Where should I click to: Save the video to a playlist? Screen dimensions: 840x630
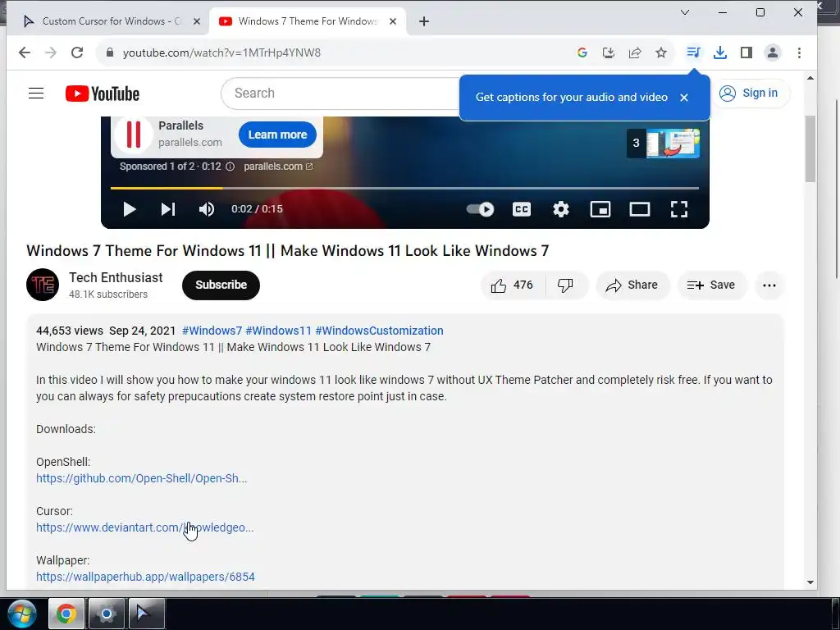(711, 285)
